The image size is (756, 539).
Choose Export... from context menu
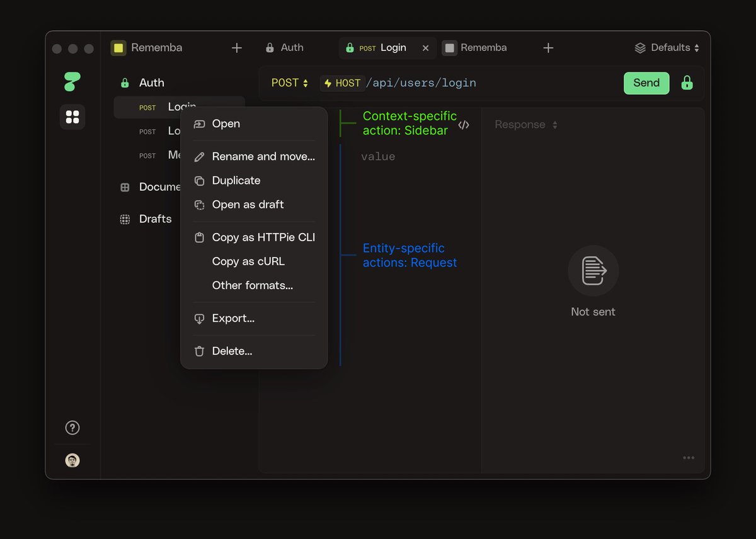(254, 319)
